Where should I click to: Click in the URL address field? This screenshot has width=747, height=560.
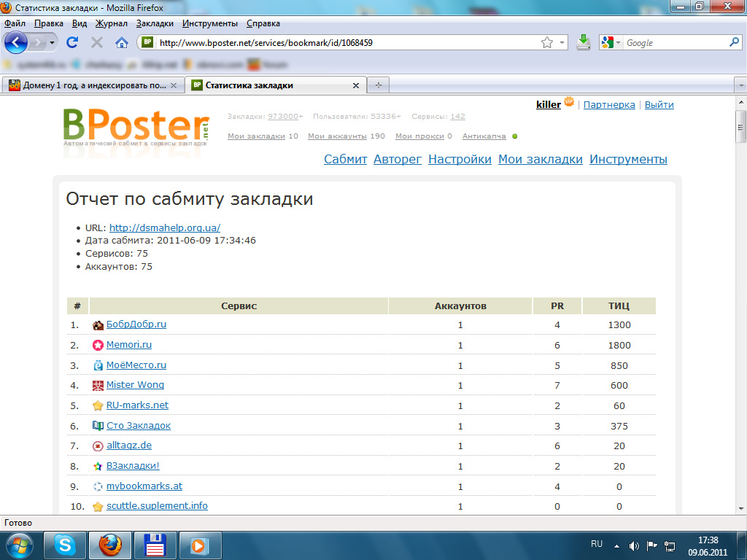(348, 43)
